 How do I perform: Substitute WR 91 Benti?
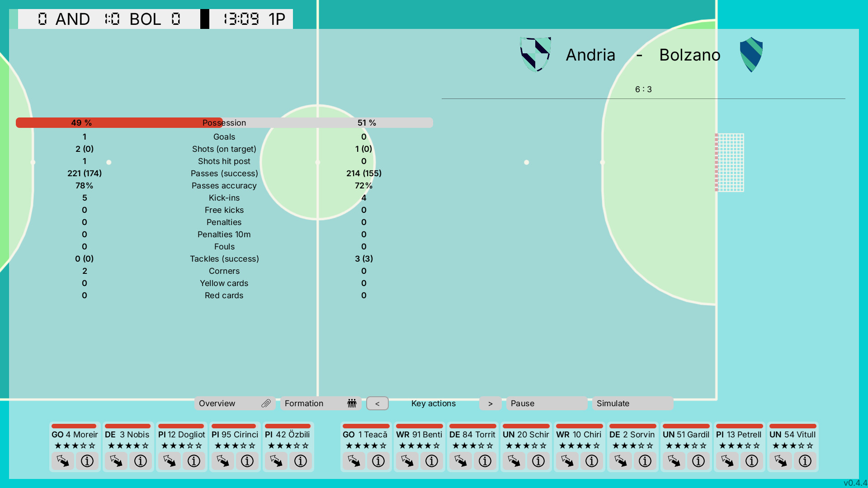tap(407, 461)
